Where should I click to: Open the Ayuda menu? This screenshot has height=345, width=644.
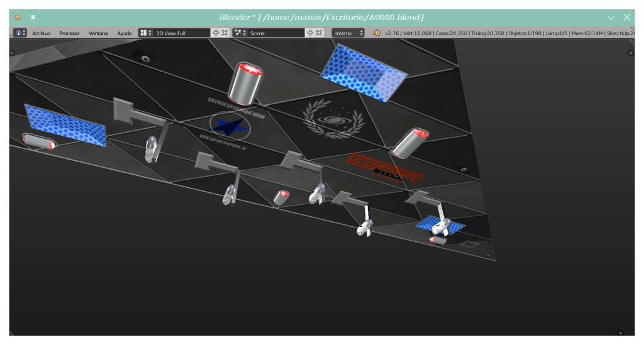click(x=124, y=33)
